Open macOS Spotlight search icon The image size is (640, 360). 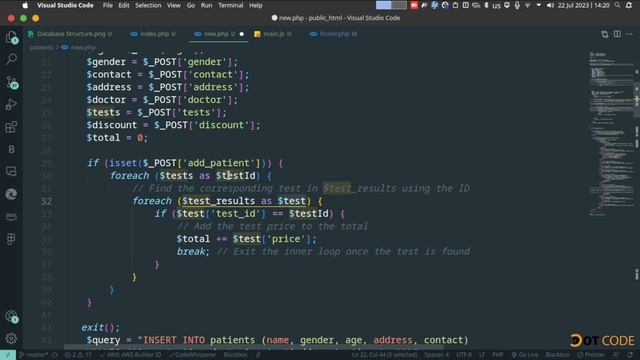point(617,5)
